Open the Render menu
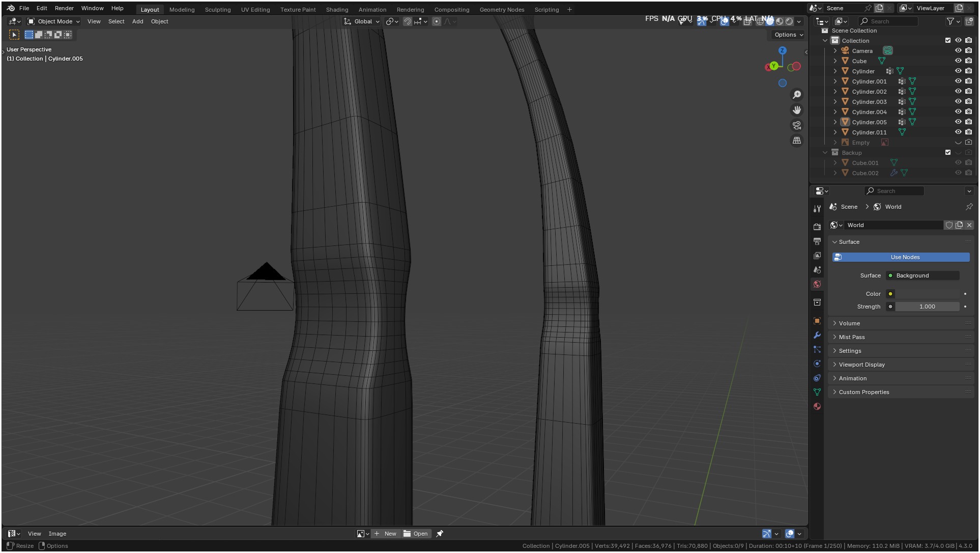Viewport: 980px width, 553px height. 64,8
